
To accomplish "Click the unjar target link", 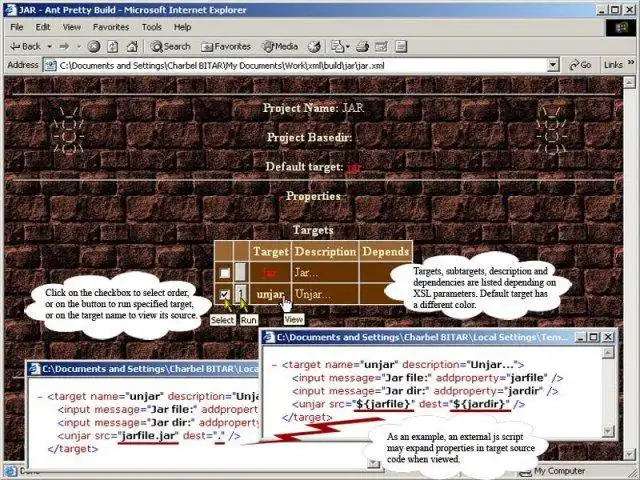I will point(270,294).
